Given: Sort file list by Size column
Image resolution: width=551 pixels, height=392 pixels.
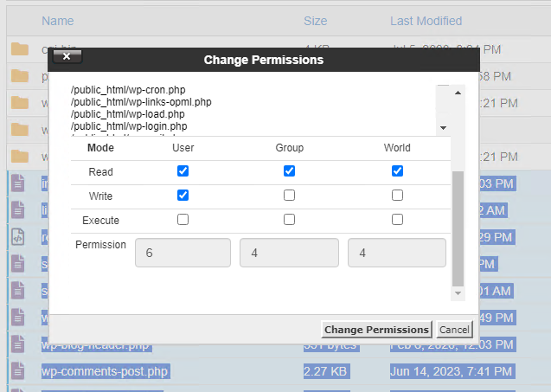Looking at the screenshot, I should tap(315, 21).
